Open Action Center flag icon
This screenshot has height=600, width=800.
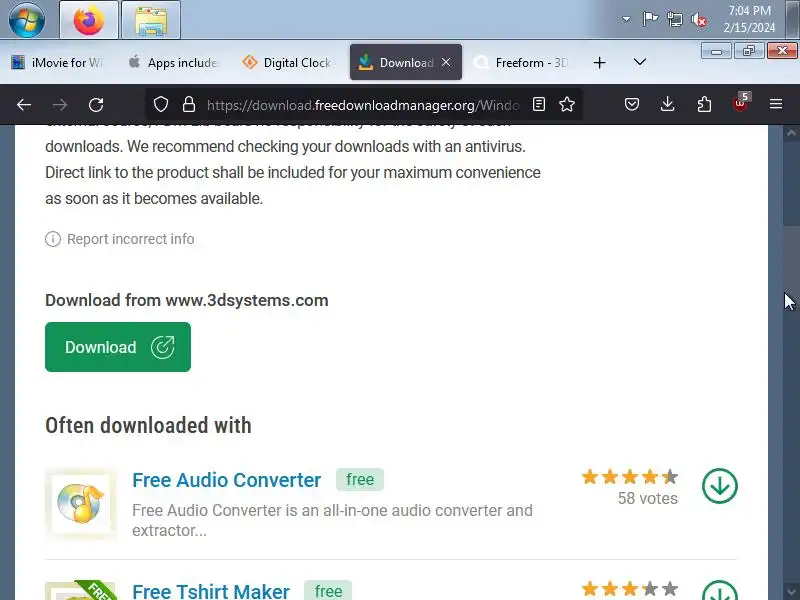(650, 19)
